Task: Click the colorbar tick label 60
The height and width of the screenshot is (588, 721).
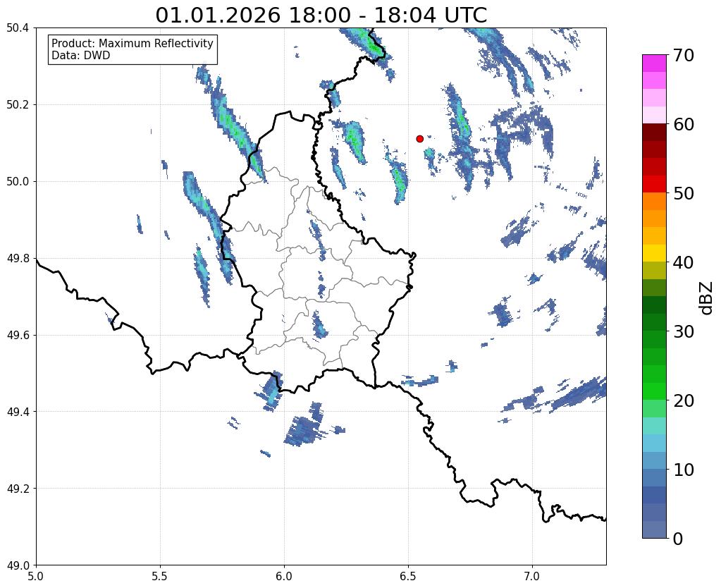Action: point(683,124)
